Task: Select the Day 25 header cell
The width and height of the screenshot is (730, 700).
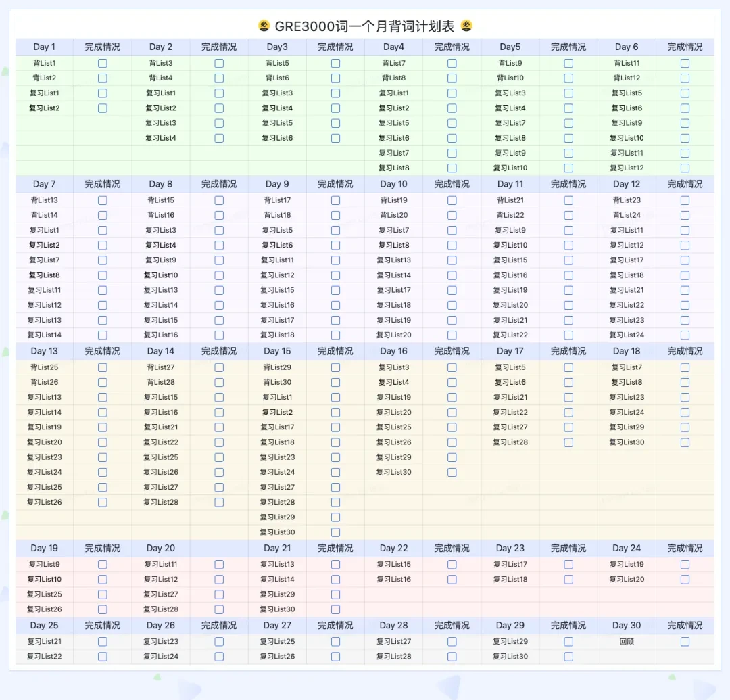Action: coord(44,626)
